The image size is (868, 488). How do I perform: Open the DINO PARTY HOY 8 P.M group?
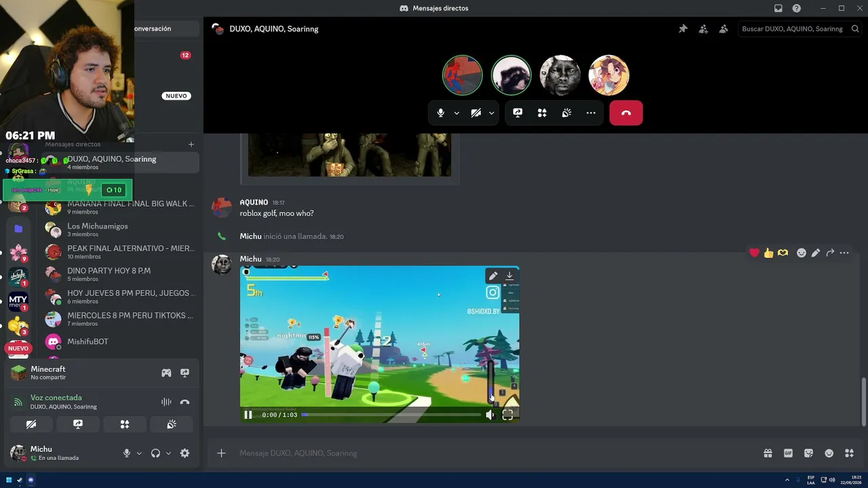[x=120, y=274]
